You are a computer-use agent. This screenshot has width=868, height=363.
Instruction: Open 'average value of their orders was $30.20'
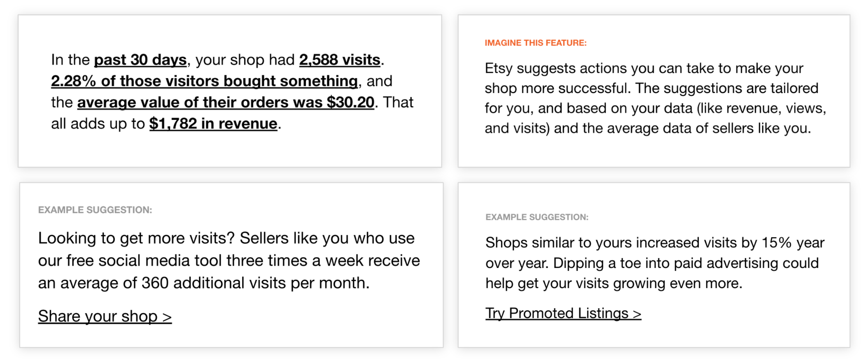pos(226,102)
